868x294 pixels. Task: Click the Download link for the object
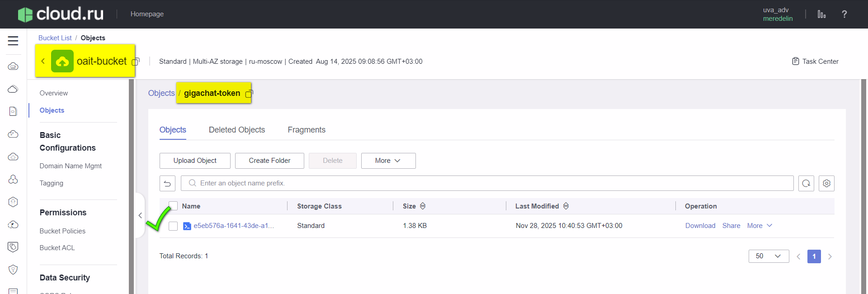click(x=700, y=226)
